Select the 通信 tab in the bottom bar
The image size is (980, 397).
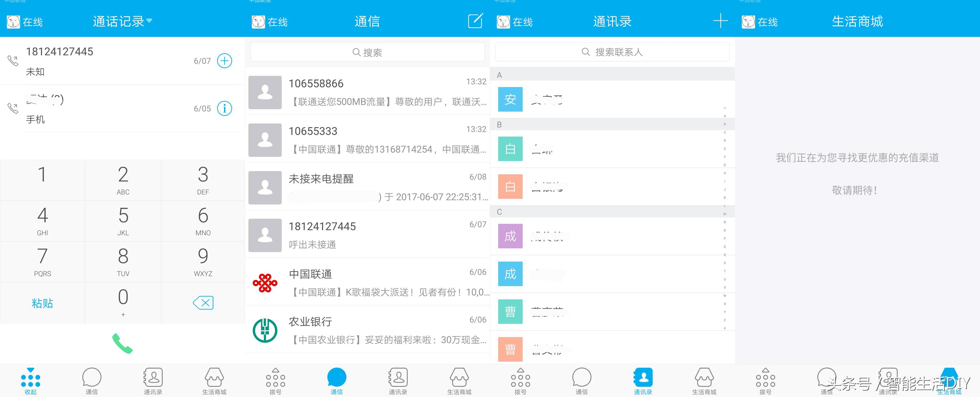point(336,380)
